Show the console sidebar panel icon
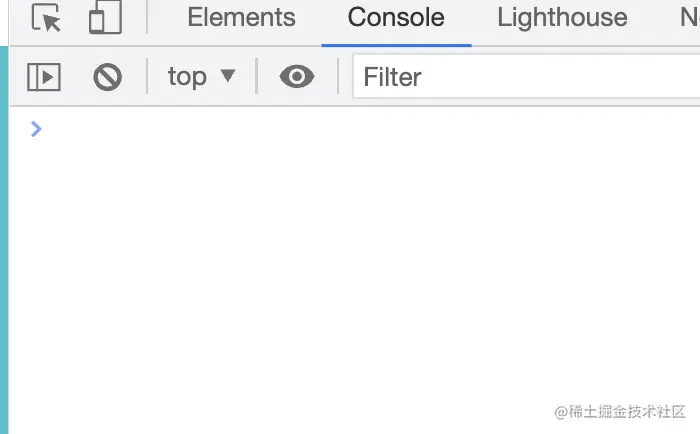Screen dimensions: 700x434 click(44, 77)
